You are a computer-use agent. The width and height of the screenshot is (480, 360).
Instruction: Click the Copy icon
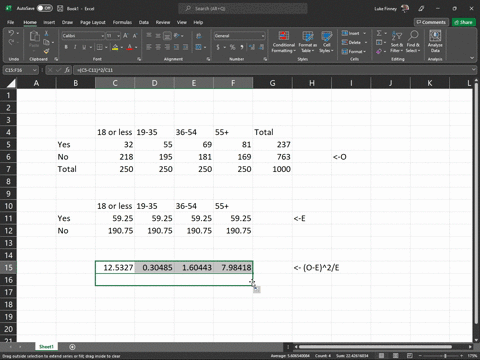46,42
